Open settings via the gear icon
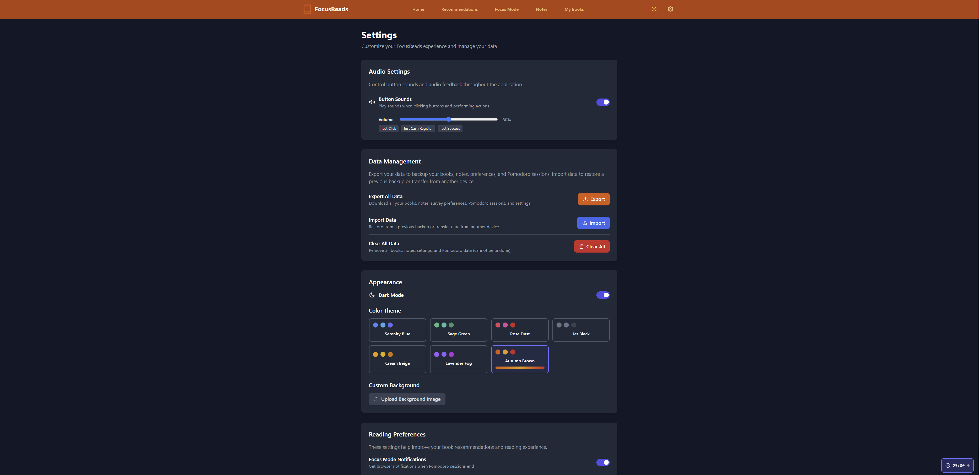980x475 pixels. point(670,9)
